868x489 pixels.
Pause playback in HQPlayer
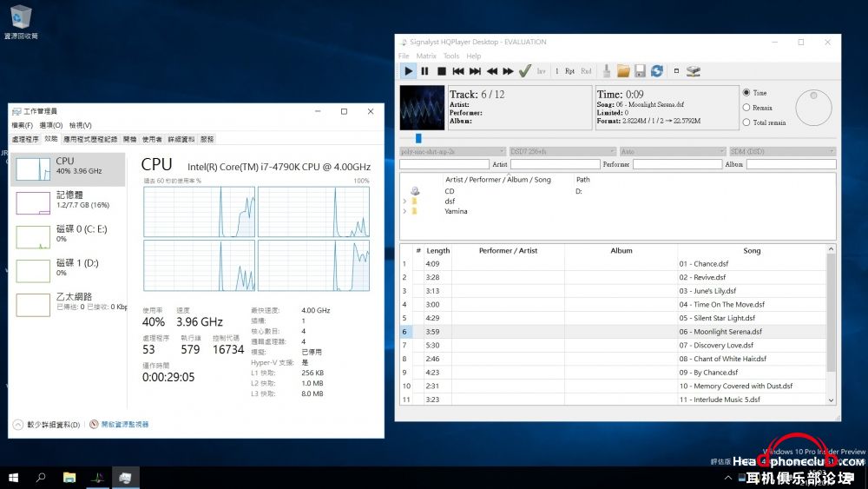[424, 71]
